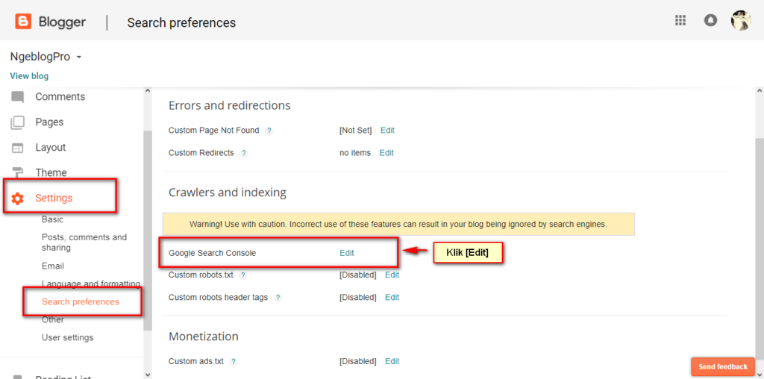
Task: Click the Layout icon in sidebar
Action: click(x=18, y=148)
